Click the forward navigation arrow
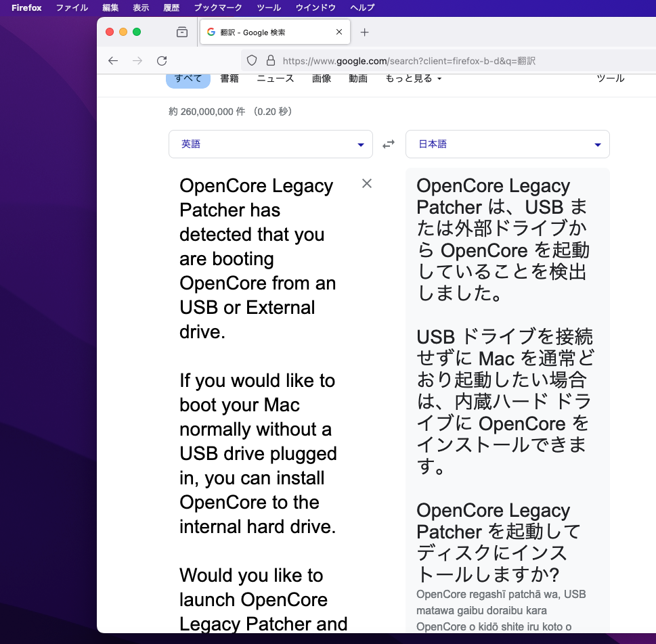This screenshot has height=644, width=656. pyautogui.click(x=137, y=61)
